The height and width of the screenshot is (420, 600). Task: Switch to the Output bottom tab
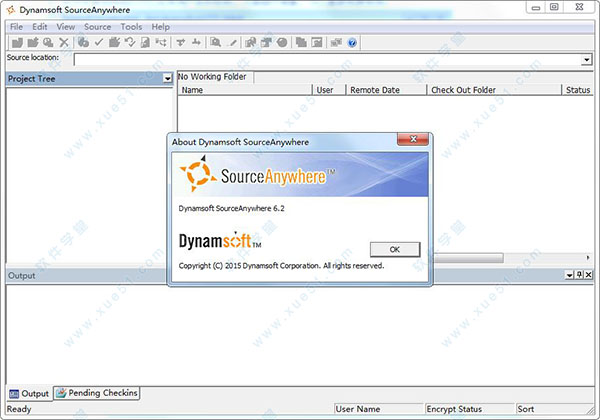pyautogui.click(x=29, y=394)
